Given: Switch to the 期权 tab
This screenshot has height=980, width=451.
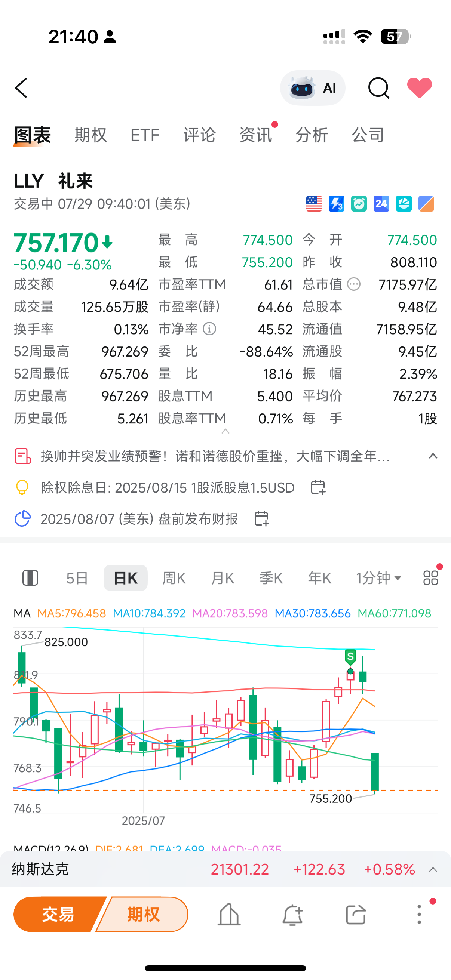Looking at the screenshot, I should click(90, 135).
